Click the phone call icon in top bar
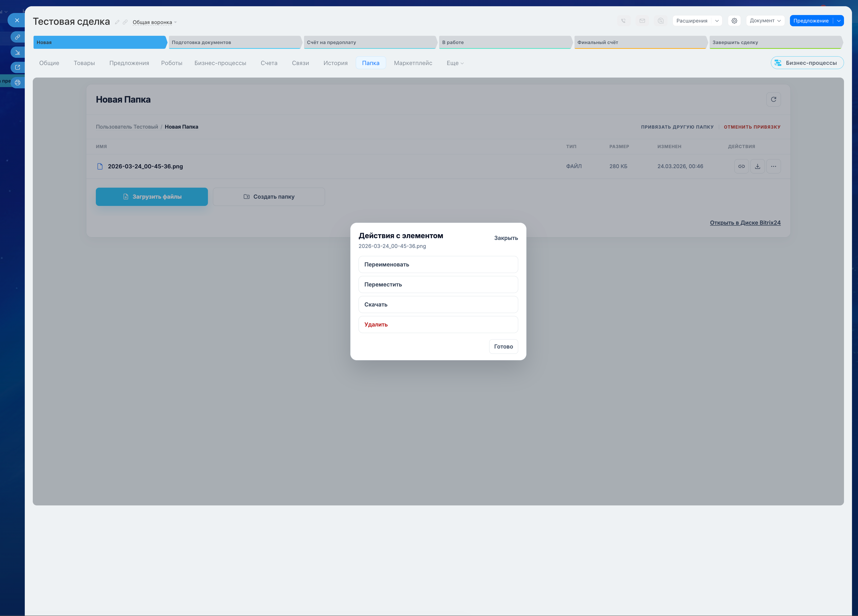 tap(624, 21)
